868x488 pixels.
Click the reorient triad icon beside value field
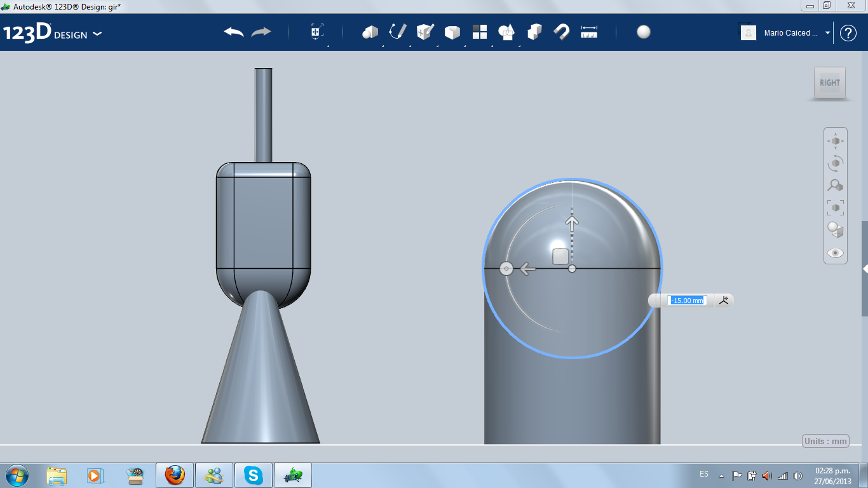724,300
